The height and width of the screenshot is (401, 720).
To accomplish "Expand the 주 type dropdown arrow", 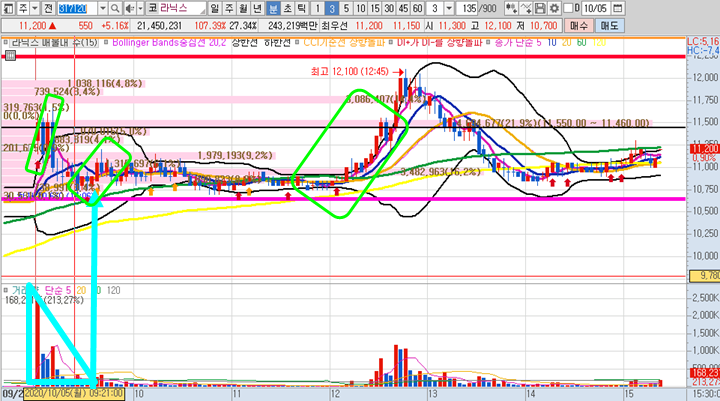I will [34, 8].
